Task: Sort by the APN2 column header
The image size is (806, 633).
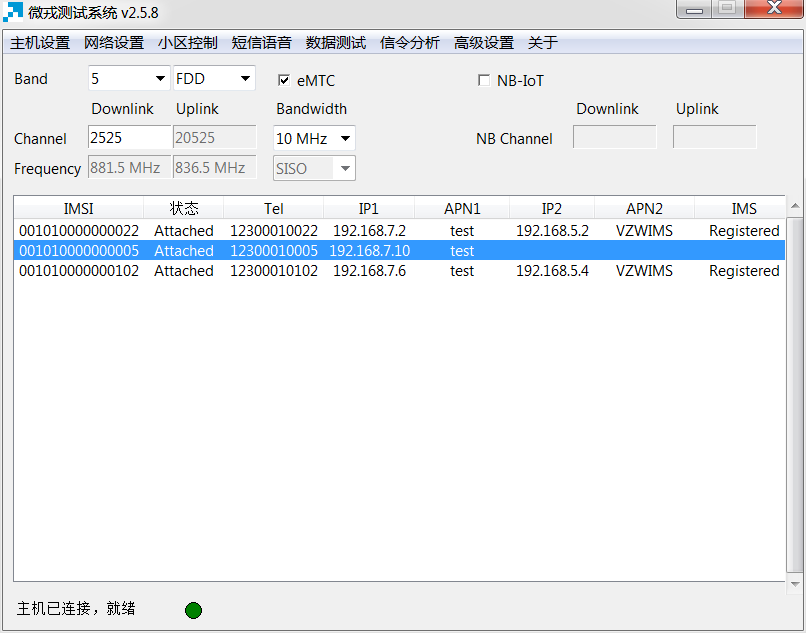Action: (644, 208)
